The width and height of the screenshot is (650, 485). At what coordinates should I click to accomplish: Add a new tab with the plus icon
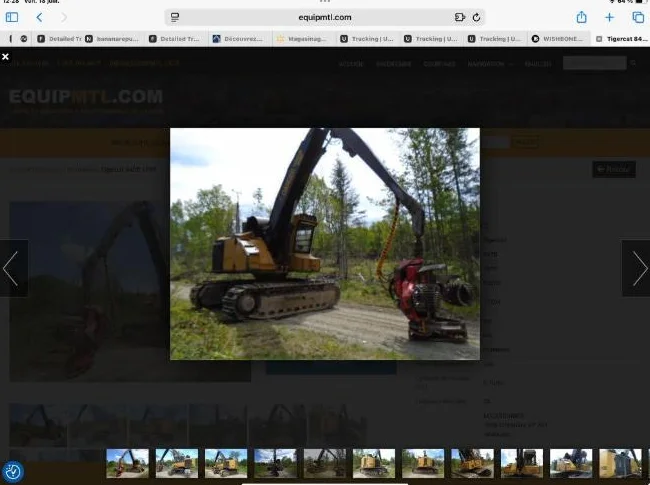609,17
